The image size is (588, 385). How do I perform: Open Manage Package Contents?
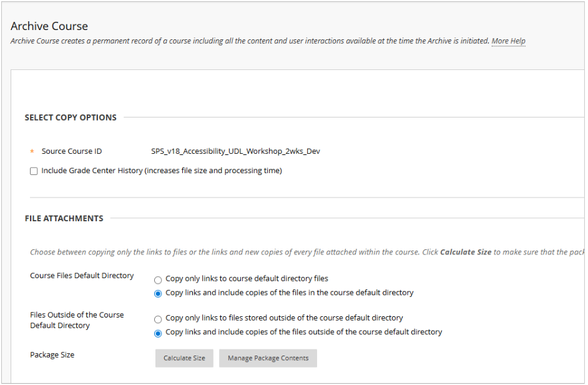tap(268, 358)
